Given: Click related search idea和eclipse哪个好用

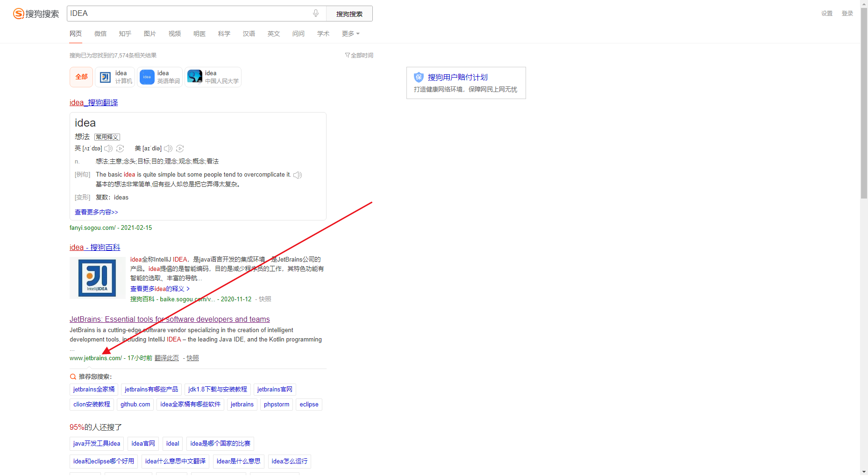Looking at the screenshot, I should (x=104, y=462).
